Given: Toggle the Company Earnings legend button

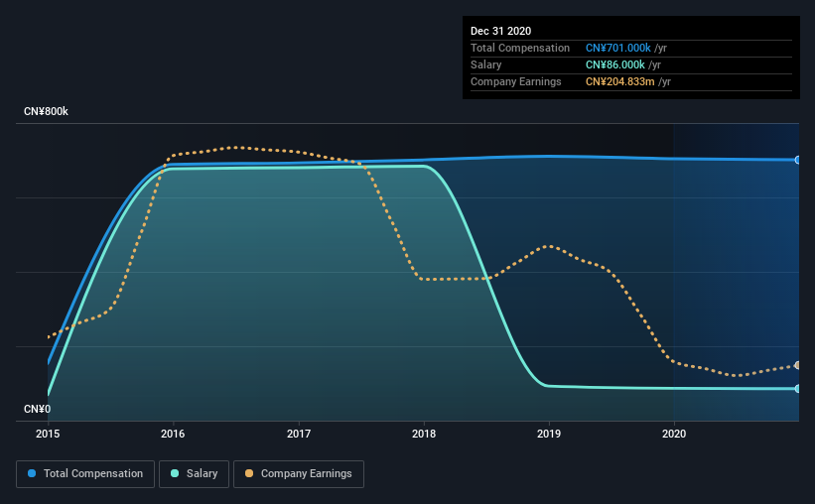Looking at the screenshot, I should click(x=299, y=474).
